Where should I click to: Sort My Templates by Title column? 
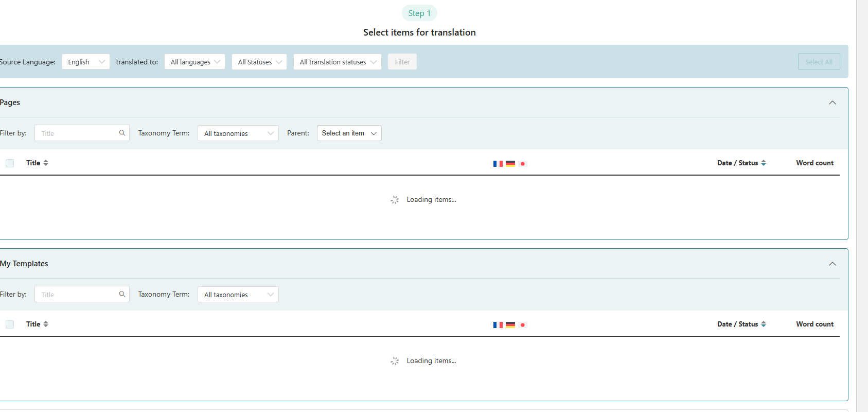pyautogui.click(x=37, y=324)
